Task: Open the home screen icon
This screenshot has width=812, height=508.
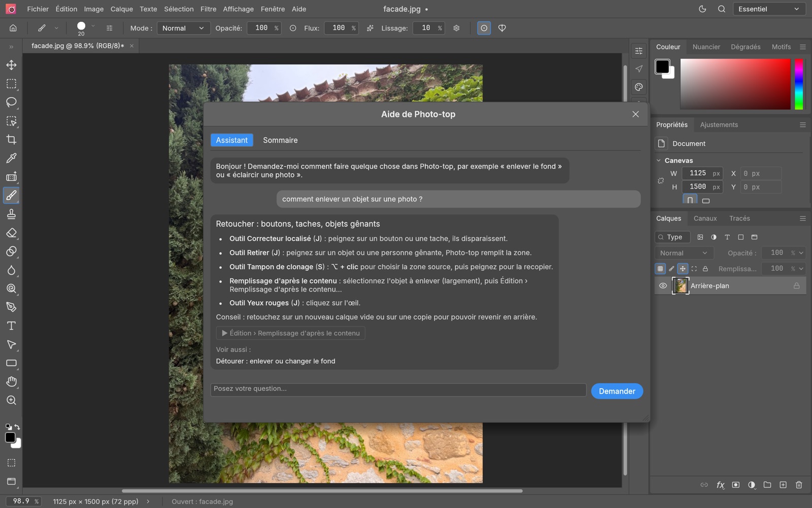Action: (x=13, y=28)
